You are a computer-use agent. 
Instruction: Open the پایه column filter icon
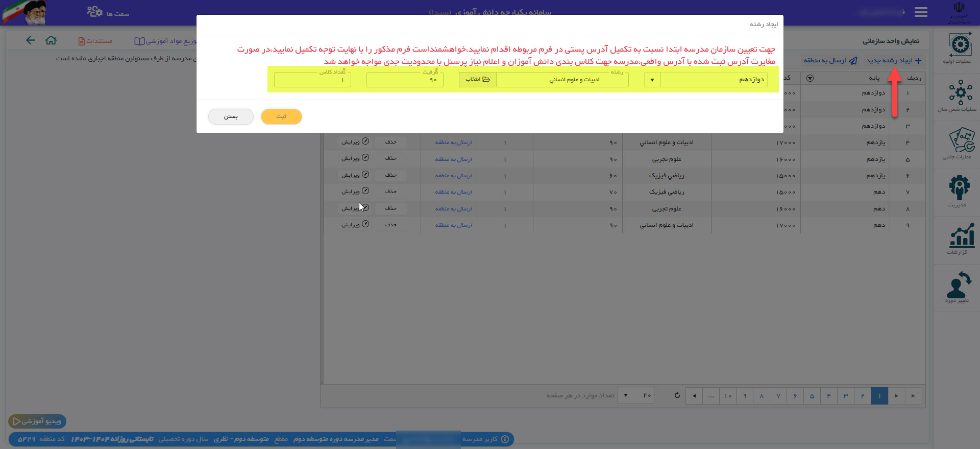(x=810, y=78)
